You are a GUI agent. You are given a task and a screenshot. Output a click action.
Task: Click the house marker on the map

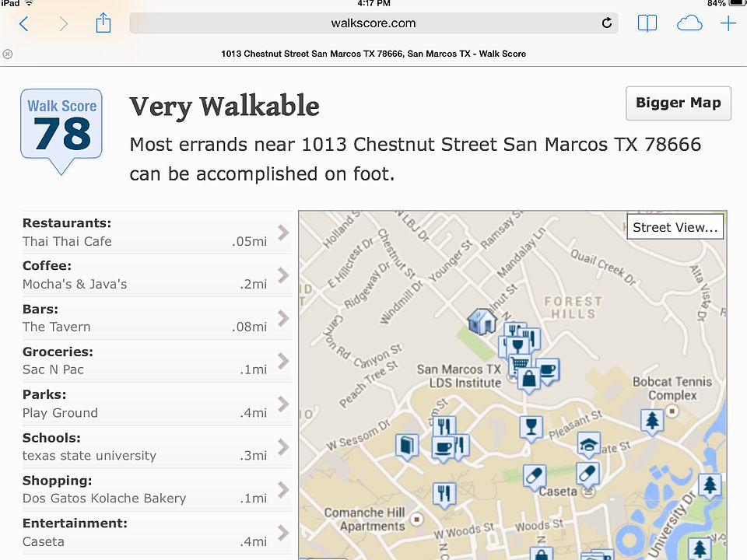click(482, 320)
